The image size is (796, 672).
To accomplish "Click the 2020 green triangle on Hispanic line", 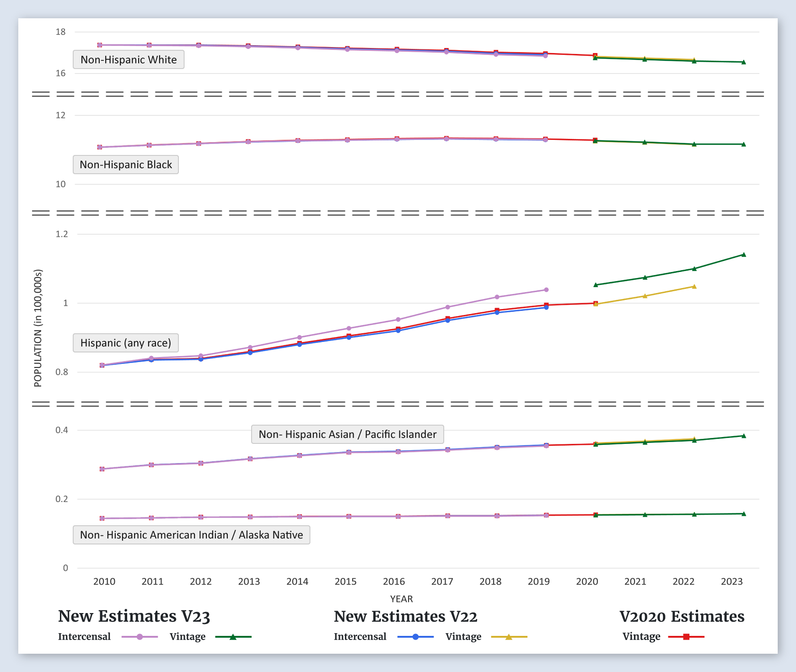I will coord(596,285).
